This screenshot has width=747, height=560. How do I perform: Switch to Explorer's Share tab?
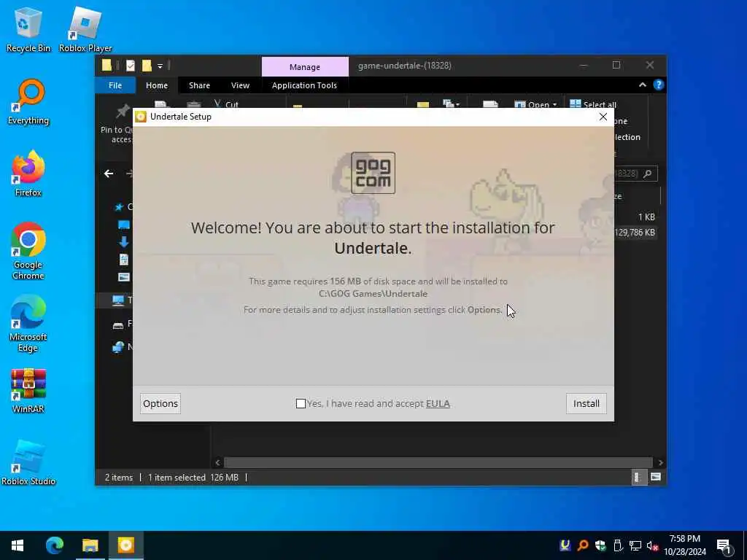point(199,85)
